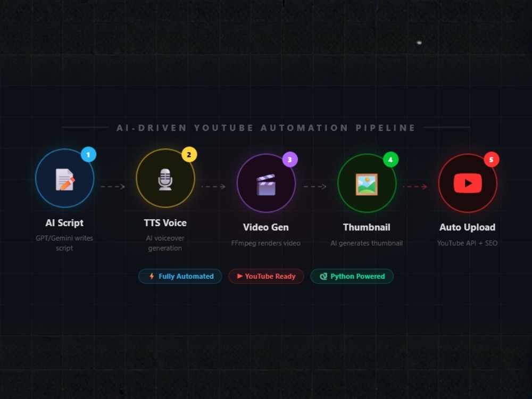
Task: Click the Auto Upload YouTube play icon
Action: click(x=468, y=183)
